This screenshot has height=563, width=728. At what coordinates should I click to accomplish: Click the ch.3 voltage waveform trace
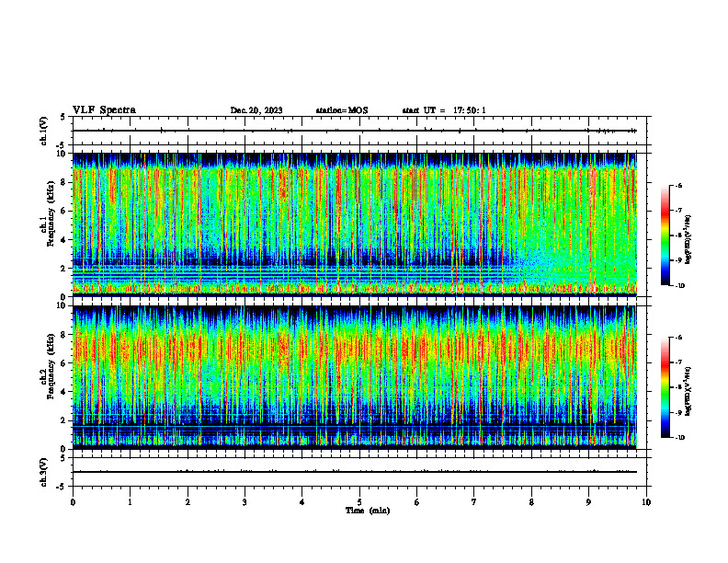click(354, 472)
